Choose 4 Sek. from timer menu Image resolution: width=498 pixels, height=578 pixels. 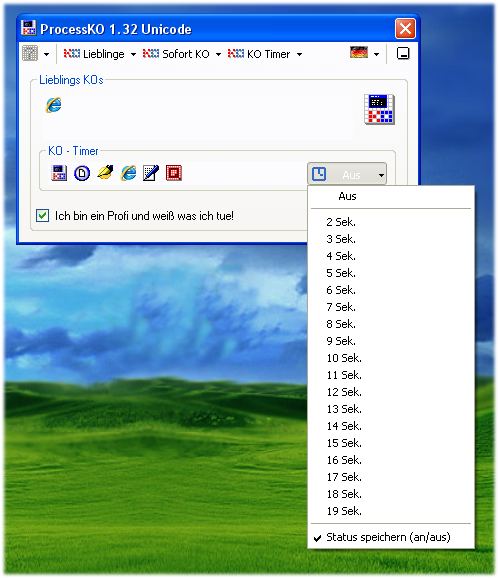click(391, 256)
